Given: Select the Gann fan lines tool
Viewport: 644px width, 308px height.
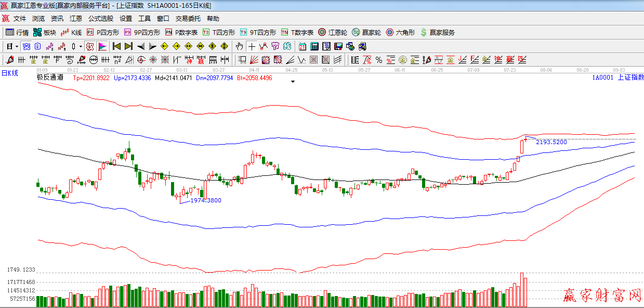Looking at the screenshot, I should pos(254,60).
